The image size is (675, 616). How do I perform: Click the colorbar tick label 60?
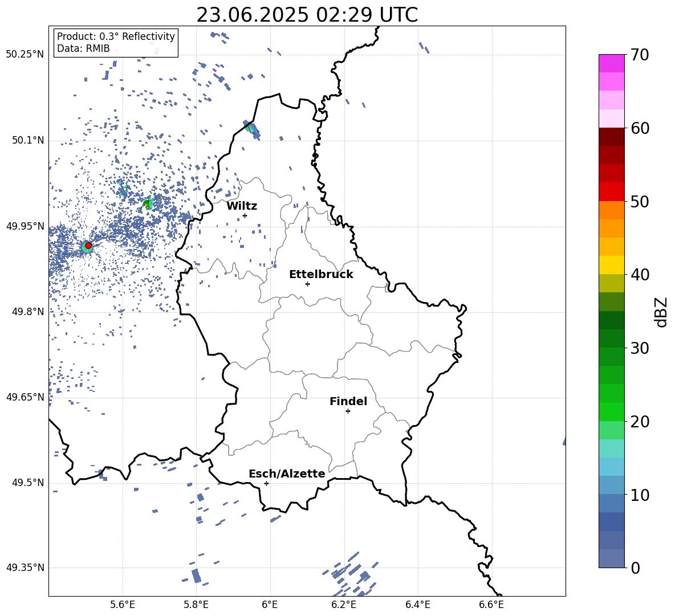tap(640, 128)
